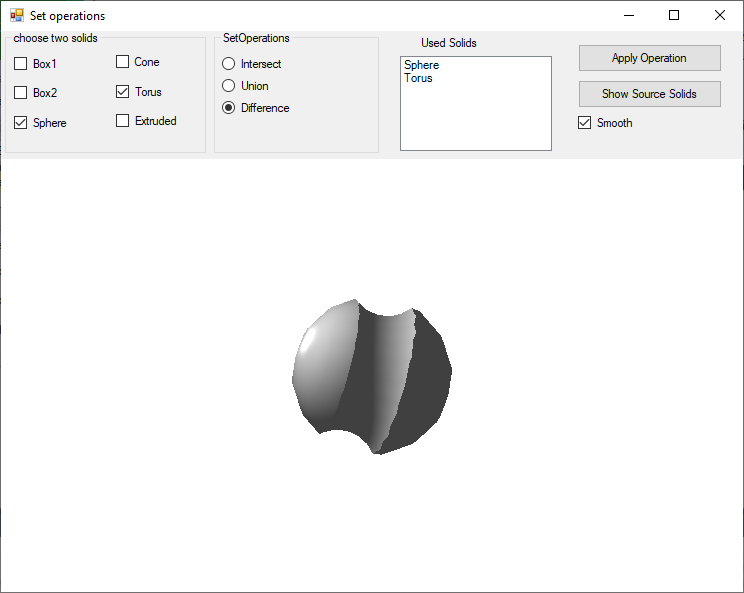Check the Box1 solid checkbox
This screenshot has width=744, height=593.
pos(20,64)
